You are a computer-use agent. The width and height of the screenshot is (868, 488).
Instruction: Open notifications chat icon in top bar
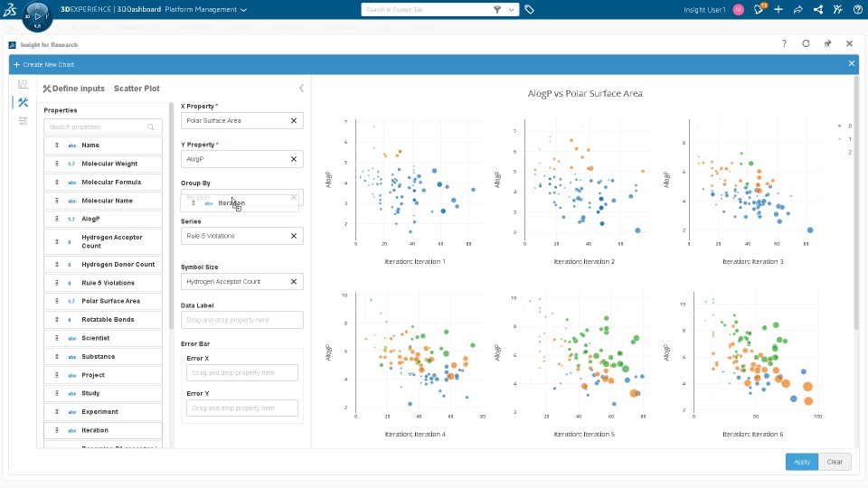(759, 9)
